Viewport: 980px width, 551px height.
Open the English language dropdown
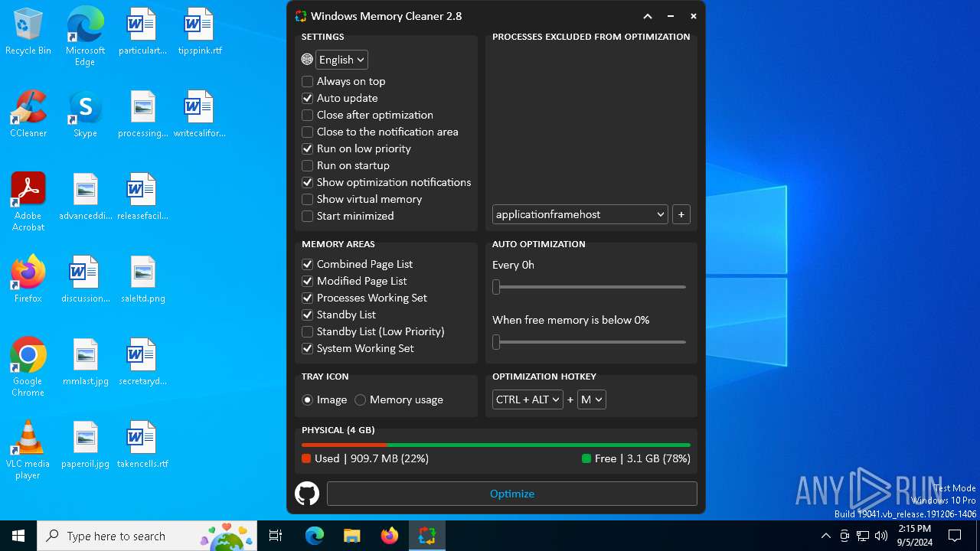click(341, 60)
